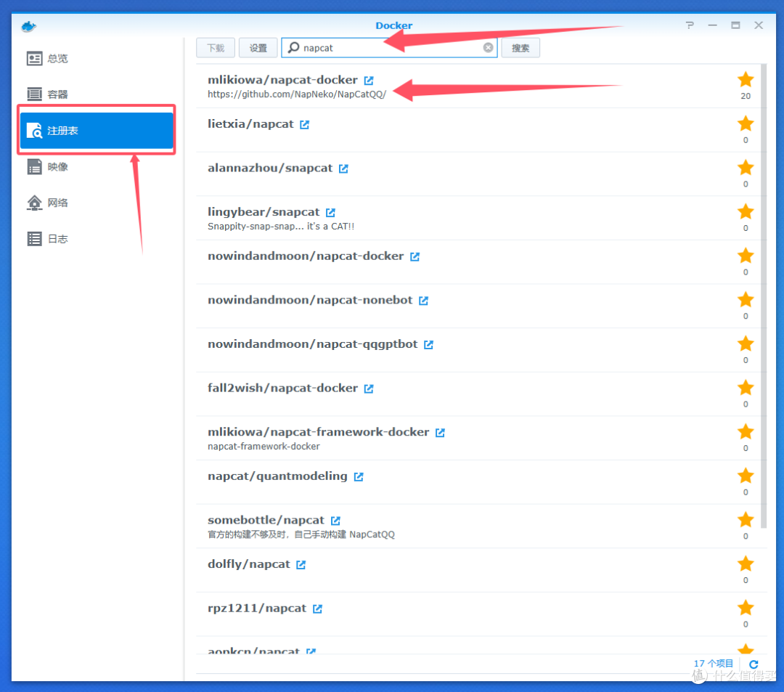Screen dimensions: 784x692
Task: Click the results list vertical scrollbar
Action: 764,295
